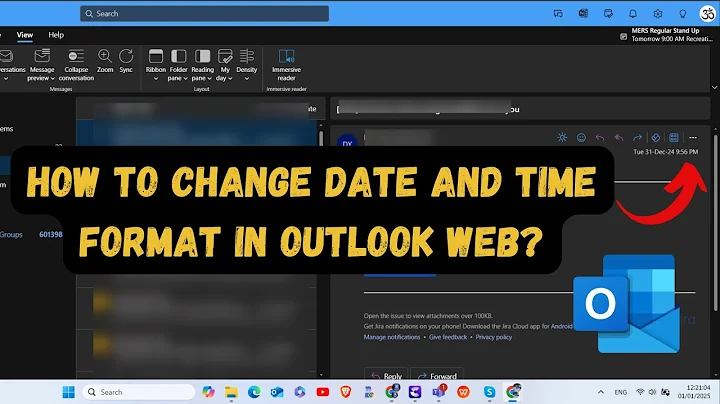Expand the Density dropdown

point(247,65)
